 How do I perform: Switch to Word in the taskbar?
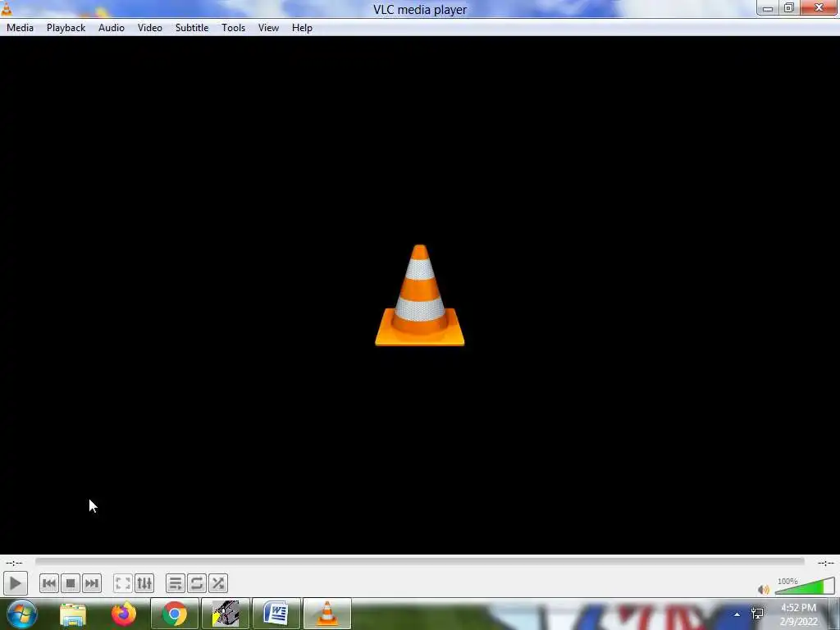point(276,614)
